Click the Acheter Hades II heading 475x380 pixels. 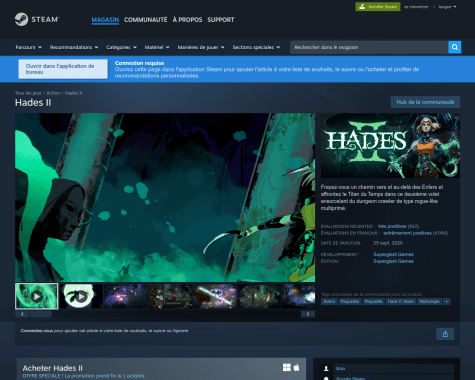(53, 368)
